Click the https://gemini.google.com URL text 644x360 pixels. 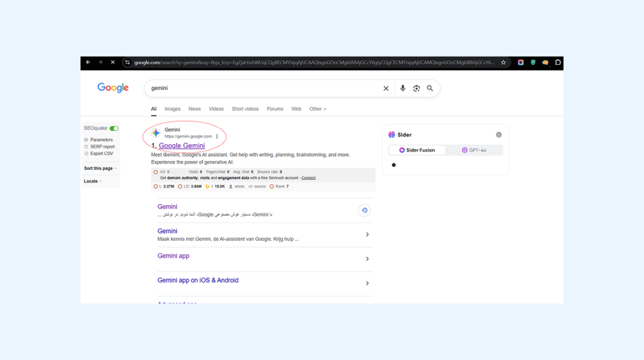coord(188,137)
